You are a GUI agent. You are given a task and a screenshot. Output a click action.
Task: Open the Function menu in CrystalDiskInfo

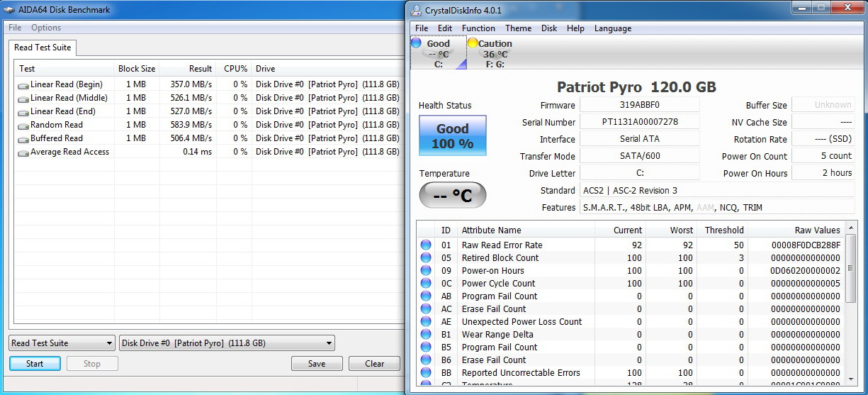(x=478, y=28)
